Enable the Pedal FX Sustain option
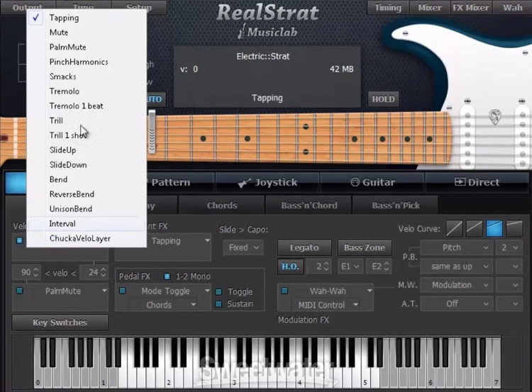The width and height of the screenshot is (532, 392). tap(219, 304)
